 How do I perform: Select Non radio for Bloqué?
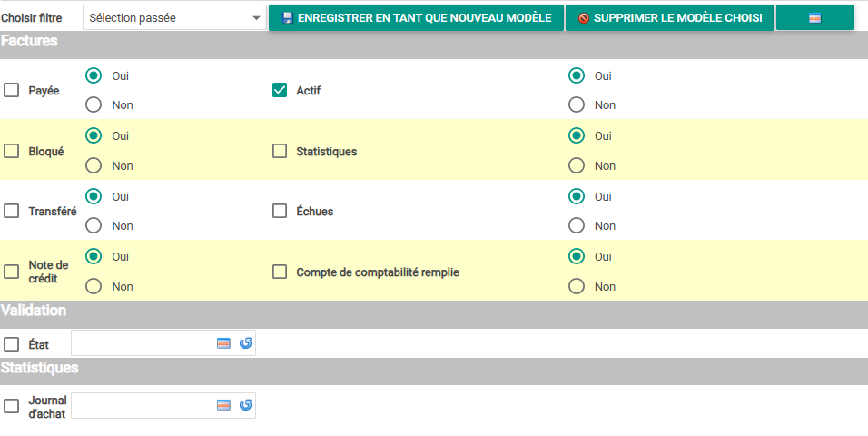94,165
